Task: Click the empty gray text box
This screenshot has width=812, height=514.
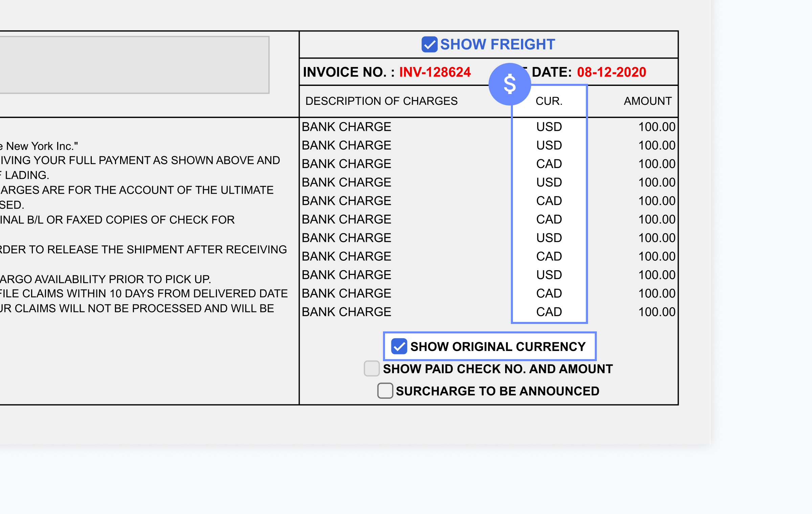Action: [x=134, y=65]
